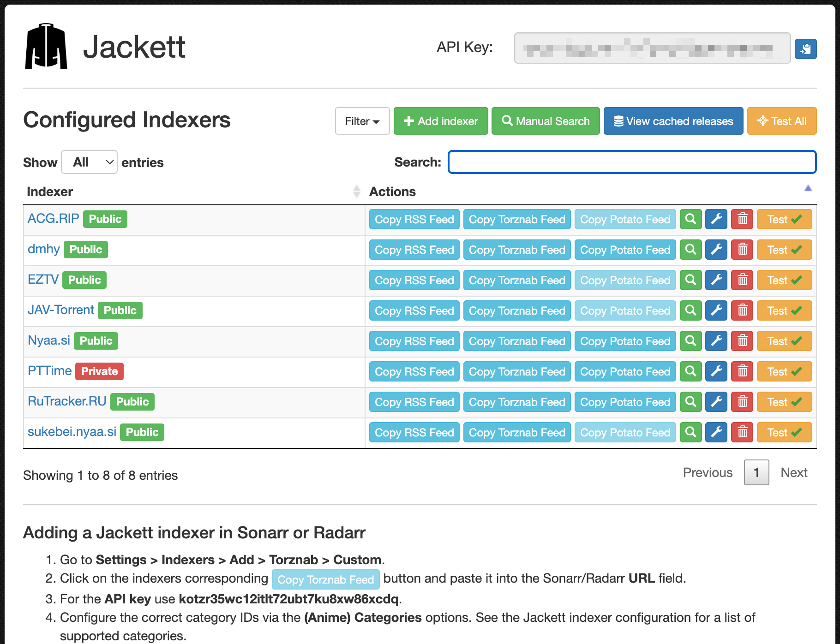Open the JAV-Torrent link
The image size is (840, 644).
click(61, 310)
